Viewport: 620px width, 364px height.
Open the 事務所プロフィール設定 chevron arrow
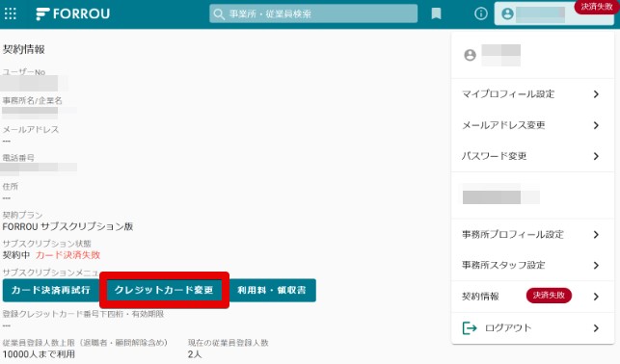pos(596,235)
